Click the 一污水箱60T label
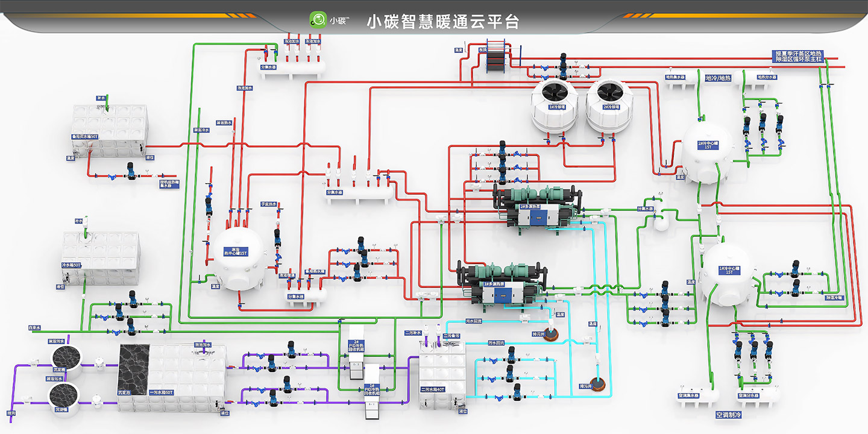 [160, 391]
